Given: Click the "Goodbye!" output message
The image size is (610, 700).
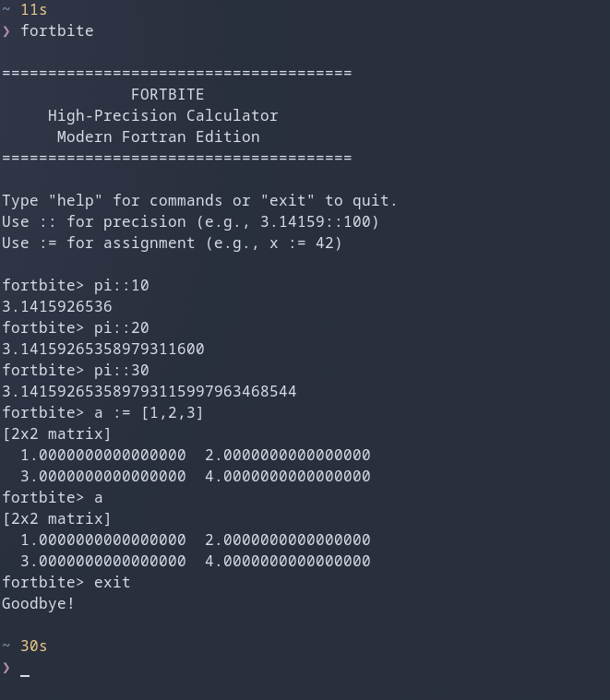Looking at the screenshot, I should coord(38,604).
